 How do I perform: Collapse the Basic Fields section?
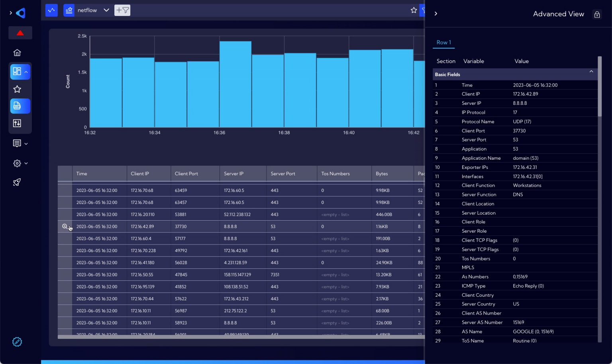coord(591,72)
